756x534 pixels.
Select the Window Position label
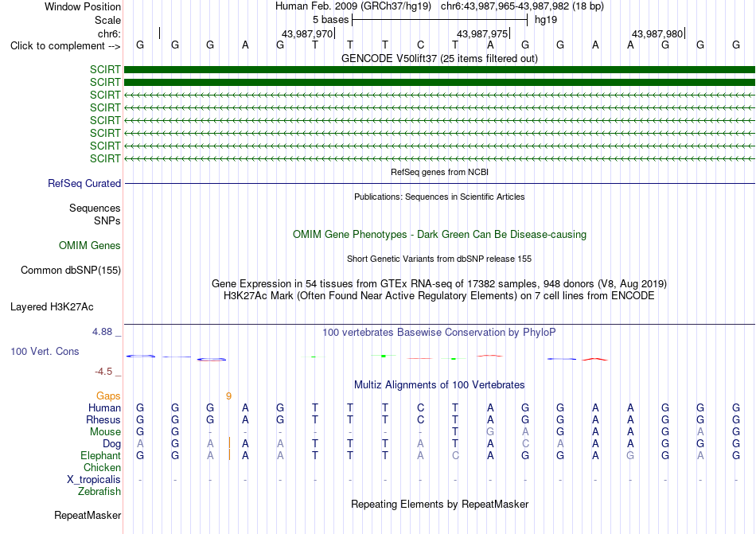(x=83, y=6)
